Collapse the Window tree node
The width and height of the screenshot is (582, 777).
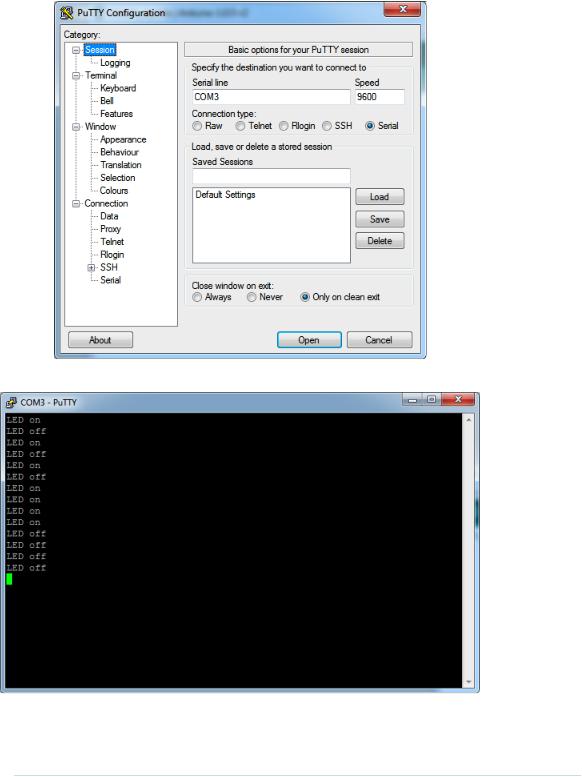click(76, 127)
